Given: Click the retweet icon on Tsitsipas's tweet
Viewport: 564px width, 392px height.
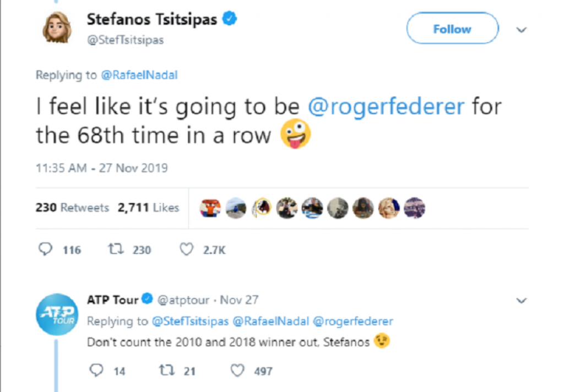Looking at the screenshot, I should click(x=116, y=249).
